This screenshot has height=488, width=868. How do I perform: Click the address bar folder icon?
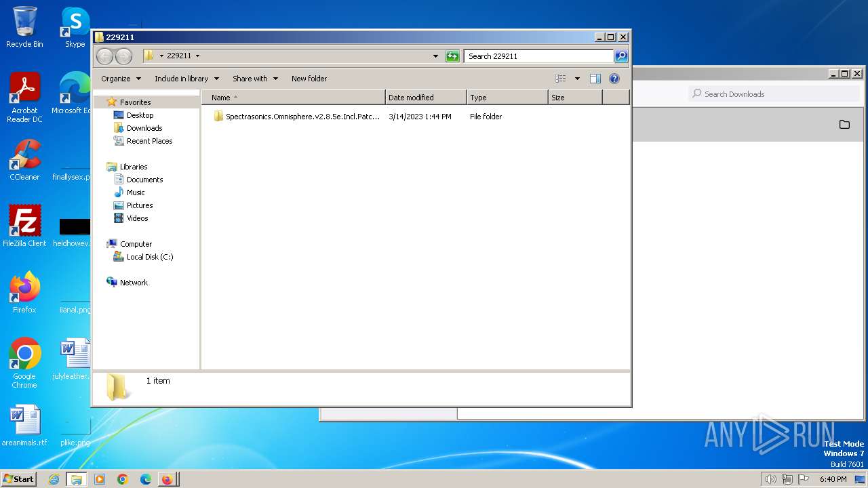(x=149, y=56)
